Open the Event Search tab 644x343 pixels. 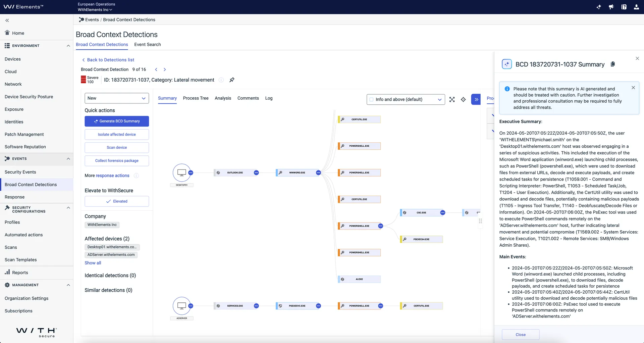pos(147,44)
